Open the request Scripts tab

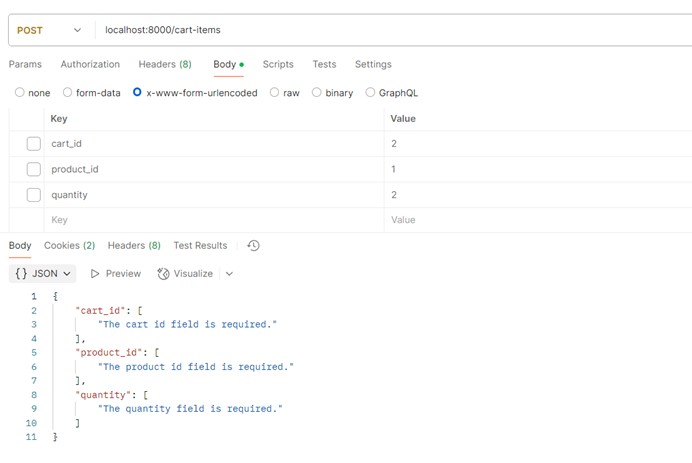[278, 65]
